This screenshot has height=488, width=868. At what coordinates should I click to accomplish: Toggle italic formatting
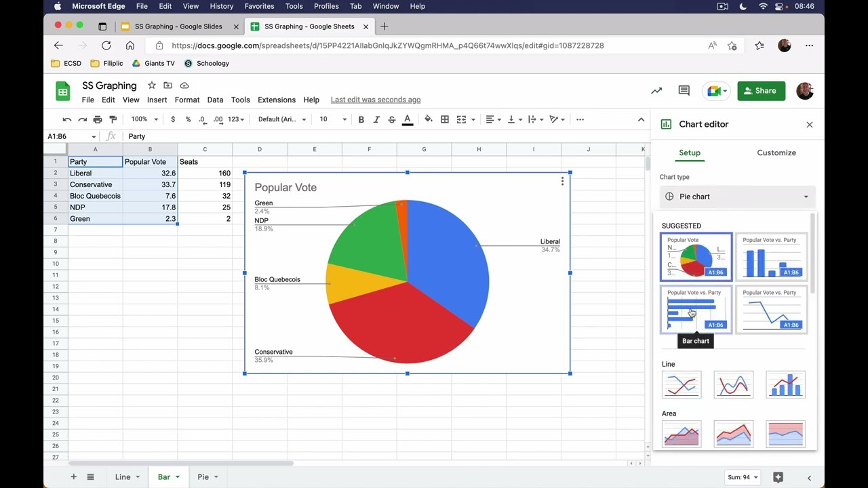[376, 119]
